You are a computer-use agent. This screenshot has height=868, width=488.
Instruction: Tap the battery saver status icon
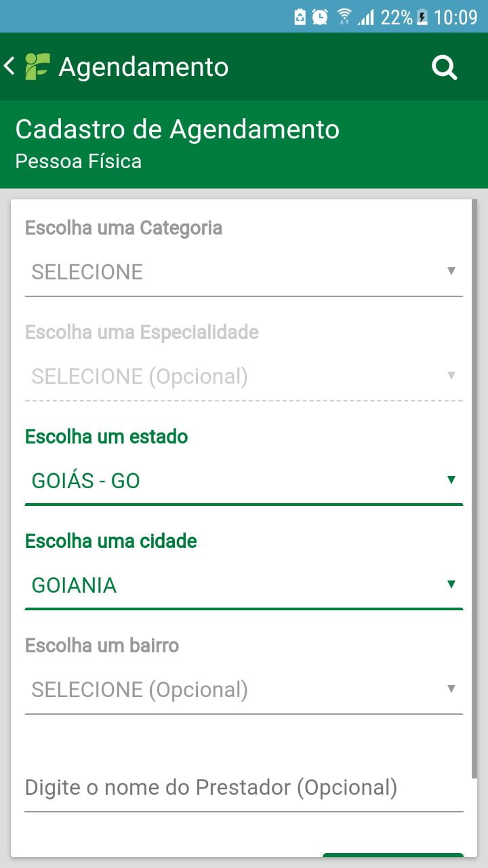click(x=300, y=17)
